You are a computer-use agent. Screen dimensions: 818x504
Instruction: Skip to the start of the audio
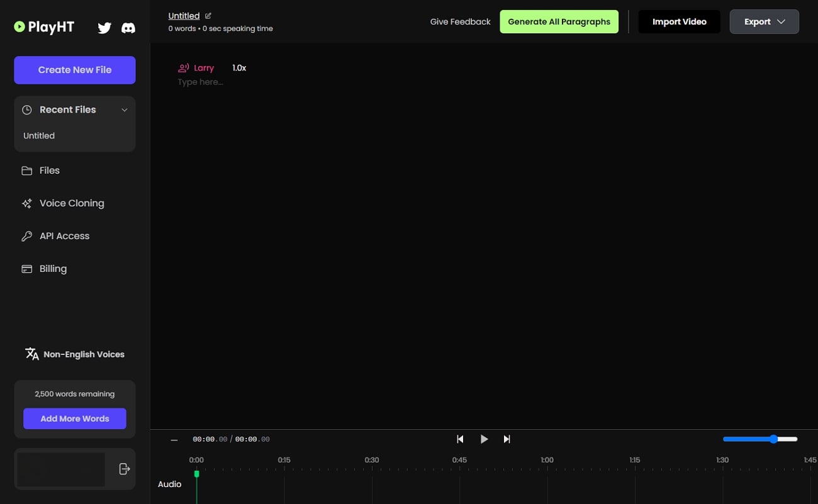click(460, 439)
